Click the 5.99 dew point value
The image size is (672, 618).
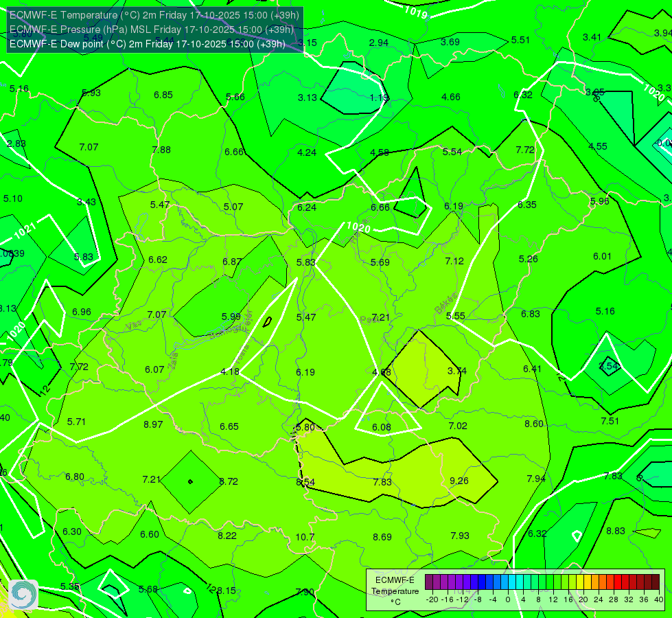231,317
